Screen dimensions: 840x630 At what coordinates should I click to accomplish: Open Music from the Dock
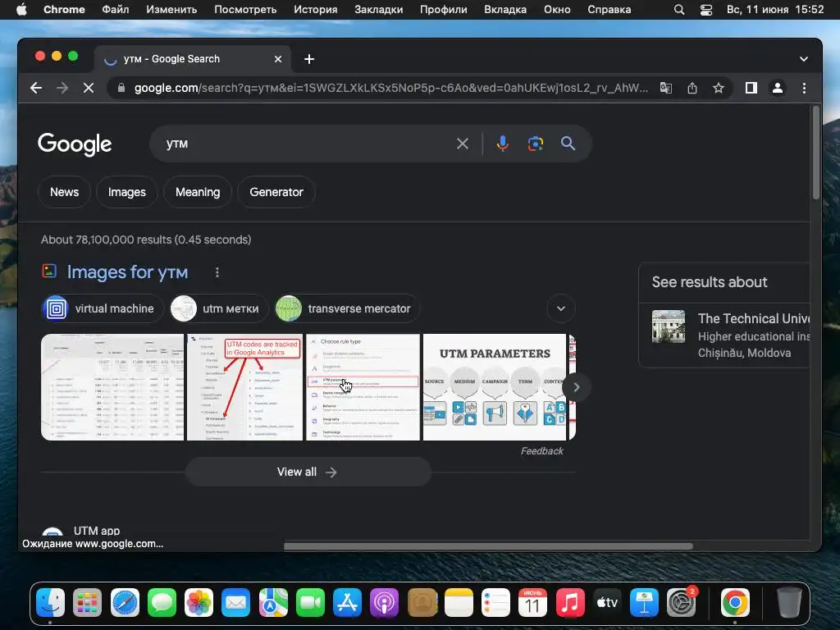[x=570, y=603]
